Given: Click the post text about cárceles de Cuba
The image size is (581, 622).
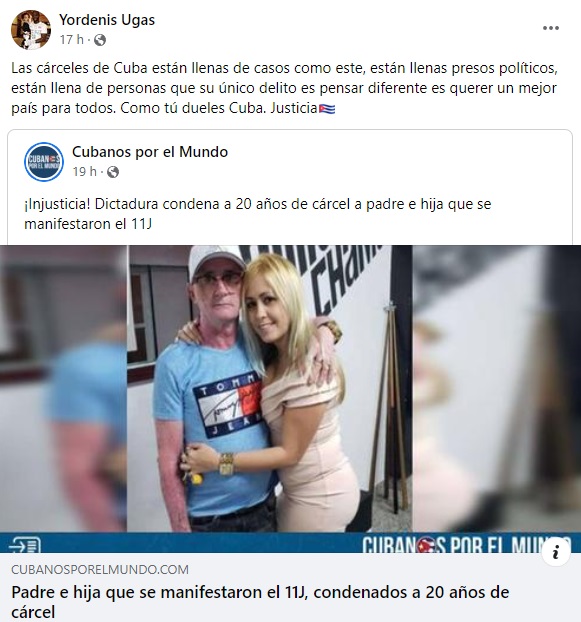Looking at the screenshot, I should click(x=284, y=88).
